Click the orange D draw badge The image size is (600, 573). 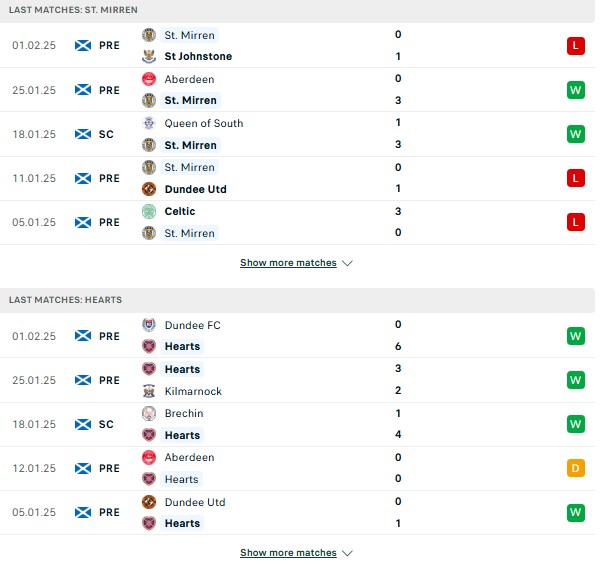[576, 468]
